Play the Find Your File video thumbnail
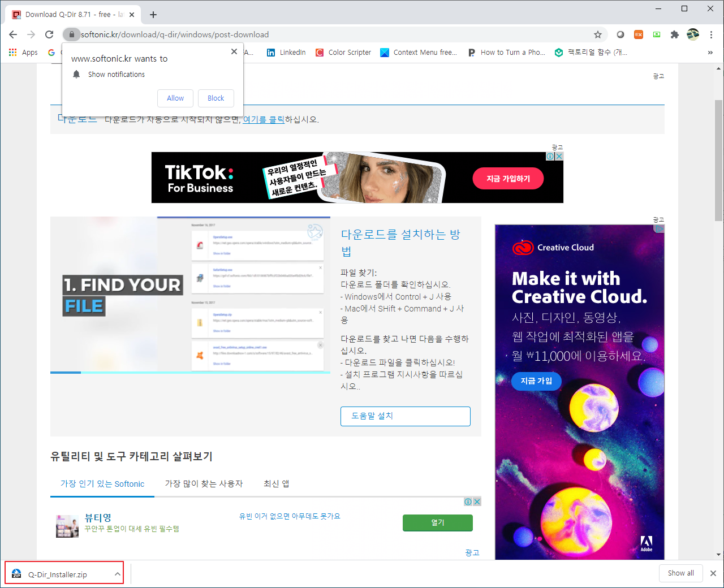This screenshot has width=724, height=588. pyautogui.click(x=190, y=294)
